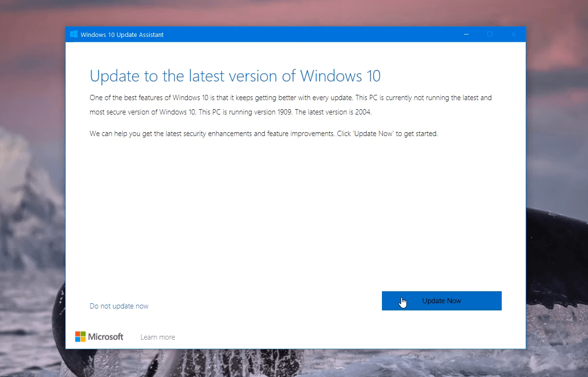The width and height of the screenshot is (588, 377).
Task: Click the 'We can help you get the latest security' sentence
Action: click(x=264, y=134)
